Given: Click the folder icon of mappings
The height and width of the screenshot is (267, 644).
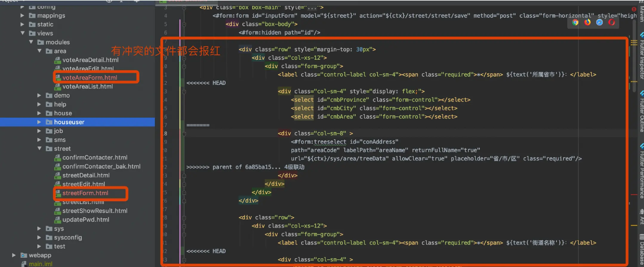Looking at the screenshot, I should pos(32,16).
